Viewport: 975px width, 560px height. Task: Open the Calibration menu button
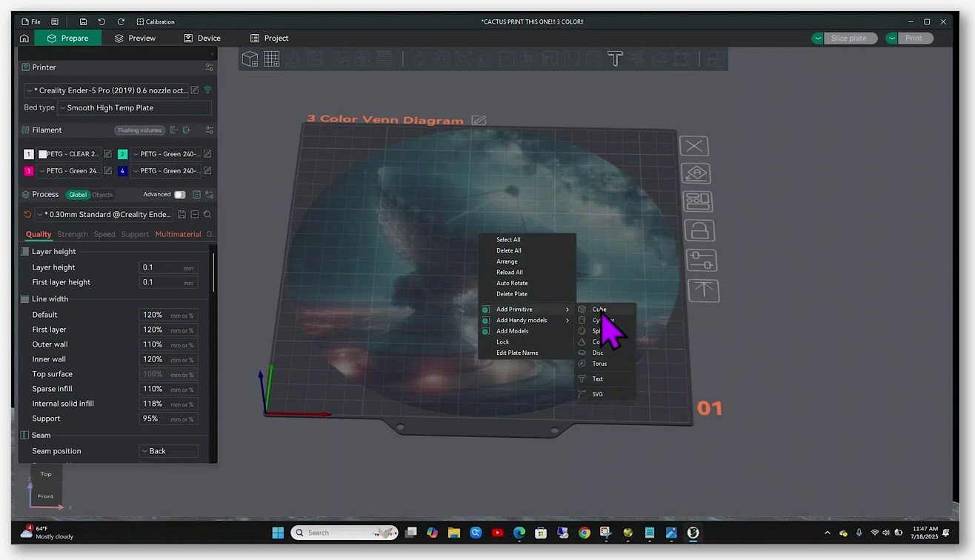point(156,21)
